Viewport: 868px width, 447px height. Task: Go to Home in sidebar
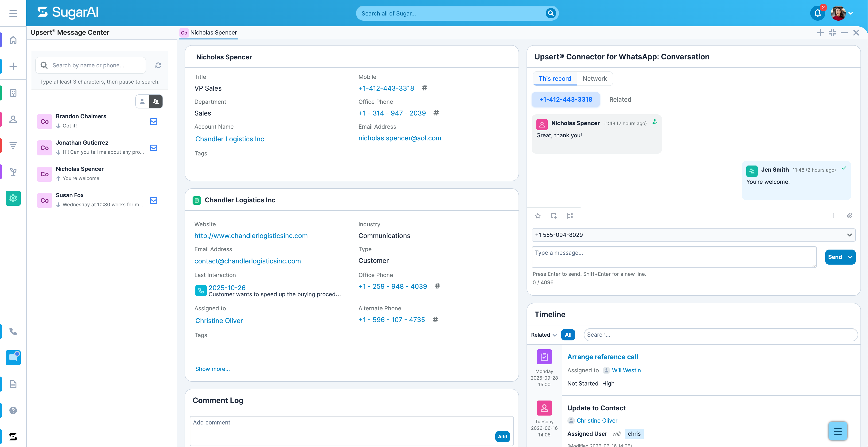click(x=13, y=40)
